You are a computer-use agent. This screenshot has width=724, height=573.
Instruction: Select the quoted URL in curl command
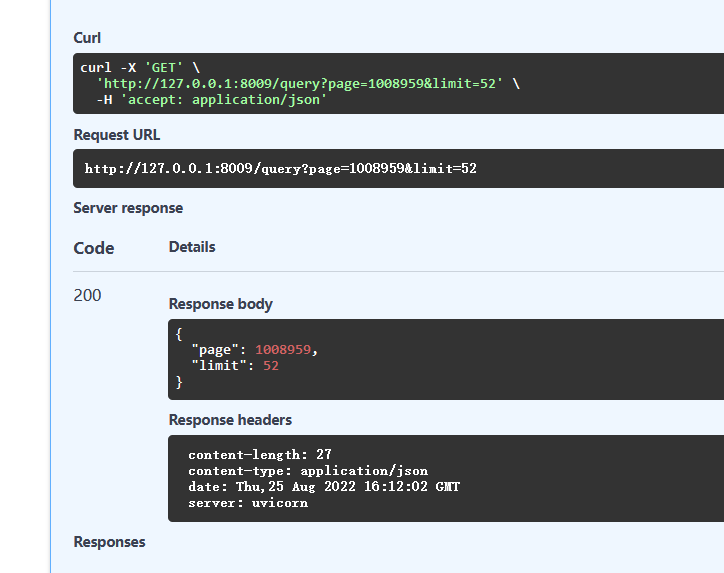tap(299, 84)
